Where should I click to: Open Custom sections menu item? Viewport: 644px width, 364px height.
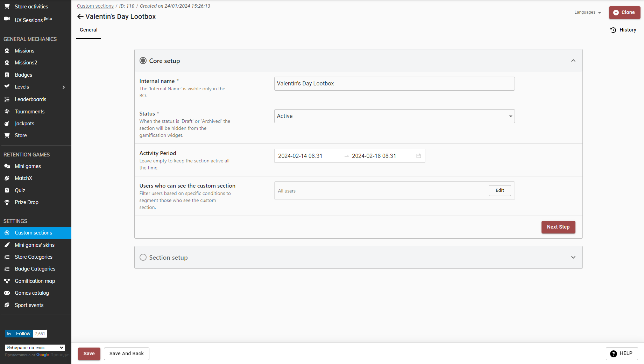[33, 233]
